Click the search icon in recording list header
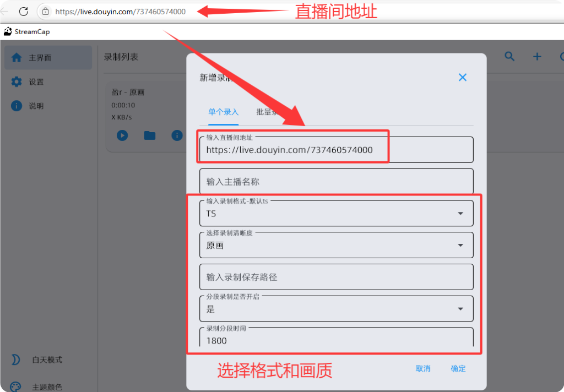 tap(509, 57)
